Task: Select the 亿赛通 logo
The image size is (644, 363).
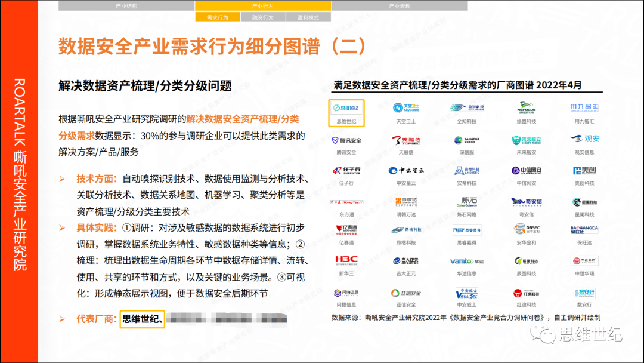Action: 346,230
